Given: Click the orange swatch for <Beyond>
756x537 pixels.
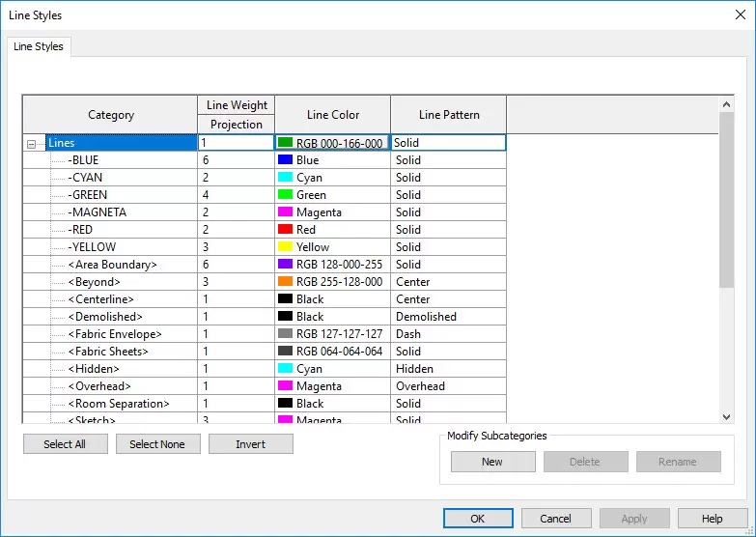Looking at the screenshot, I should pos(285,282).
